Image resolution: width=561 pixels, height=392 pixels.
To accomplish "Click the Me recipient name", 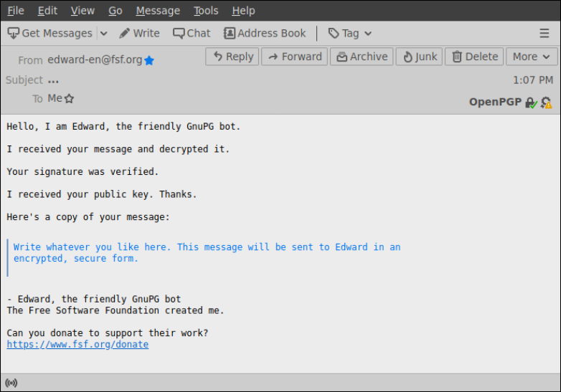I will click(x=55, y=98).
